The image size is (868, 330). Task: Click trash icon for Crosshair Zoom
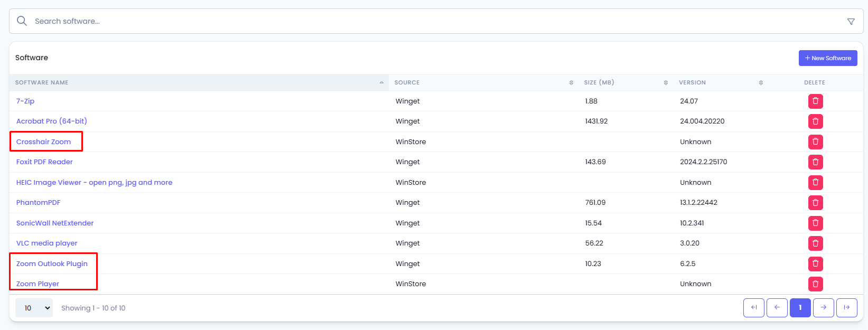[x=815, y=142]
